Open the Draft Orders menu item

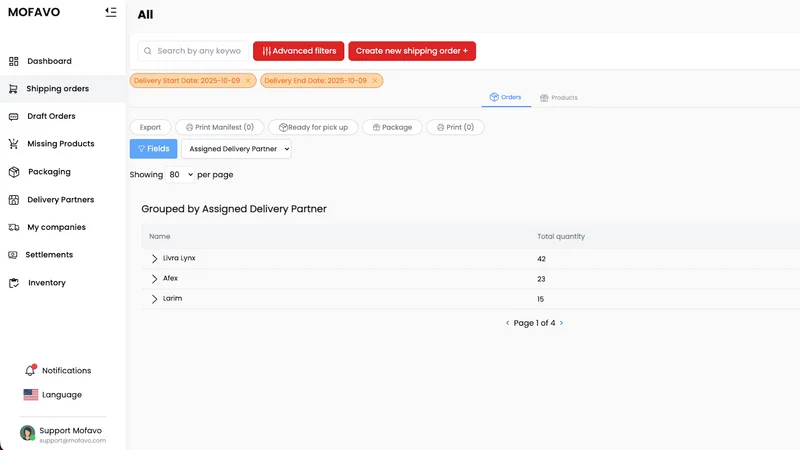[51, 116]
